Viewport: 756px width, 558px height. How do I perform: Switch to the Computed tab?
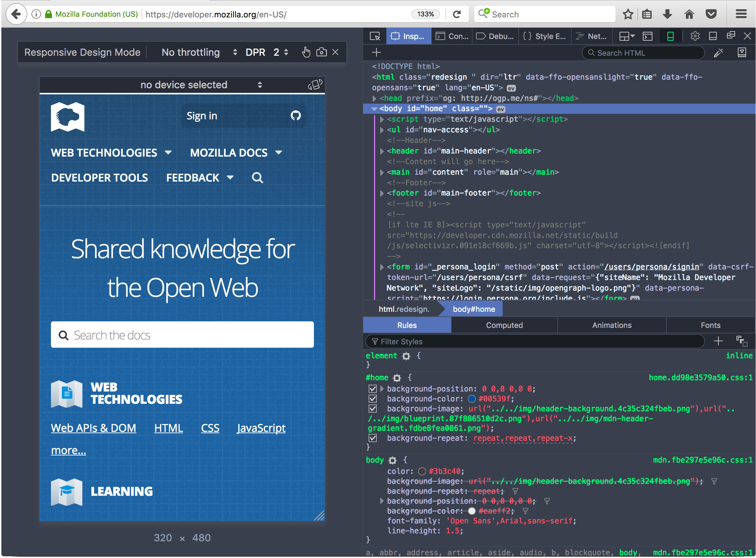tap(504, 325)
